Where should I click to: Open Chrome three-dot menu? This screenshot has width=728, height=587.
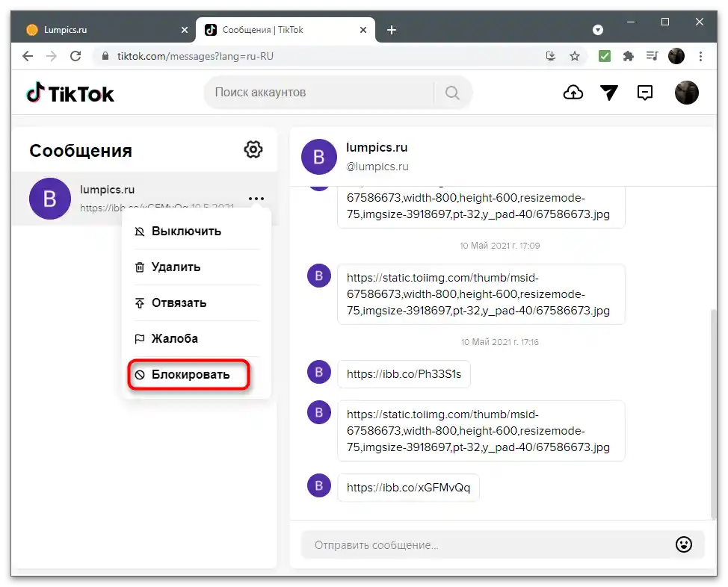tap(700, 56)
